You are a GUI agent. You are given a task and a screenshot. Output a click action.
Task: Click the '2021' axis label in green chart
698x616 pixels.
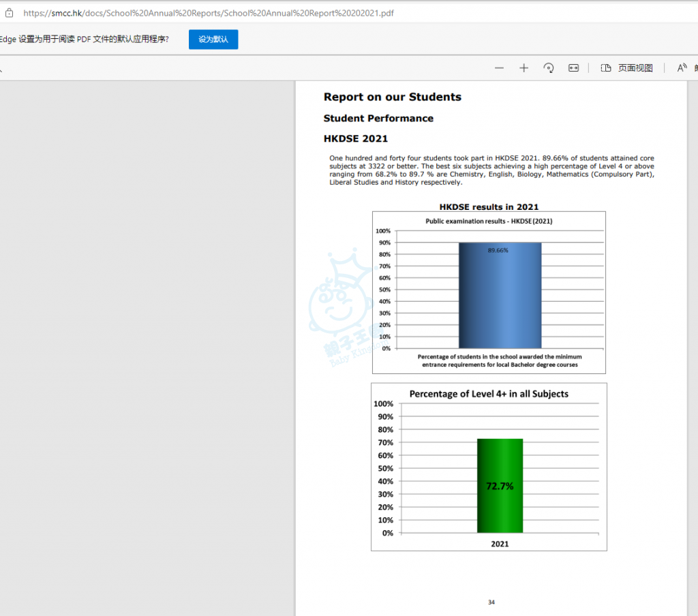click(x=500, y=544)
